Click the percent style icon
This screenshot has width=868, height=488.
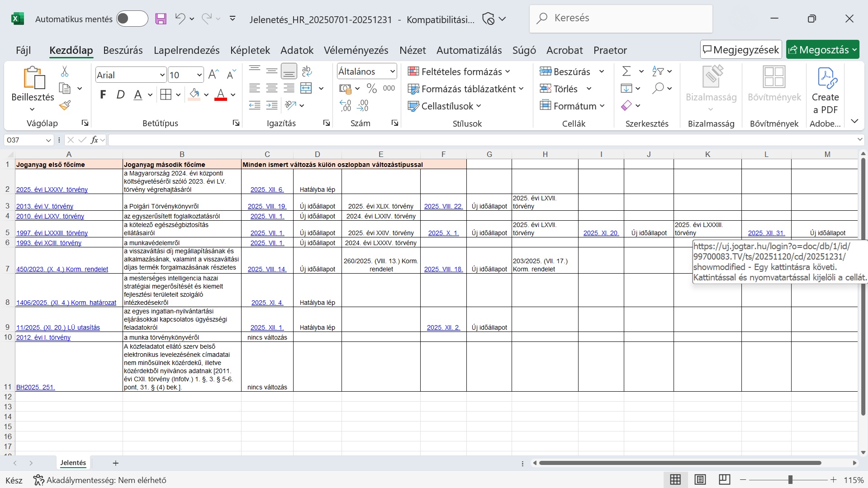point(372,89)
